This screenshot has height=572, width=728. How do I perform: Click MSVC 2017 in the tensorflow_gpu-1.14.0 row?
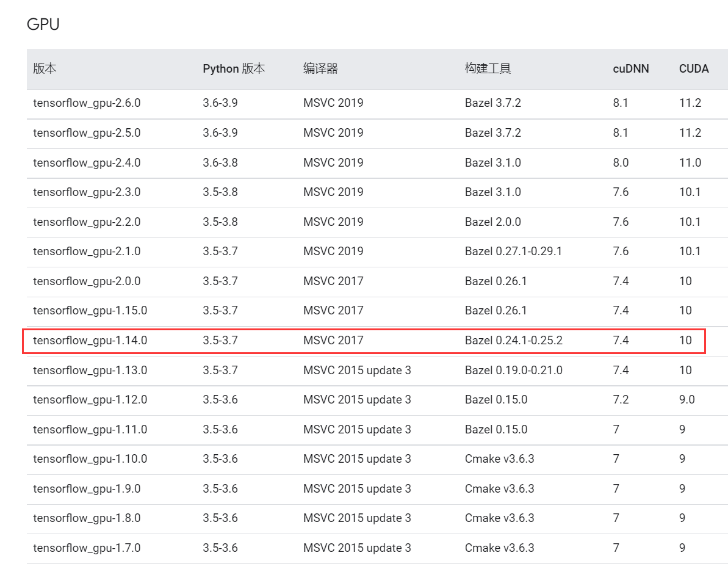pos(333,340)
